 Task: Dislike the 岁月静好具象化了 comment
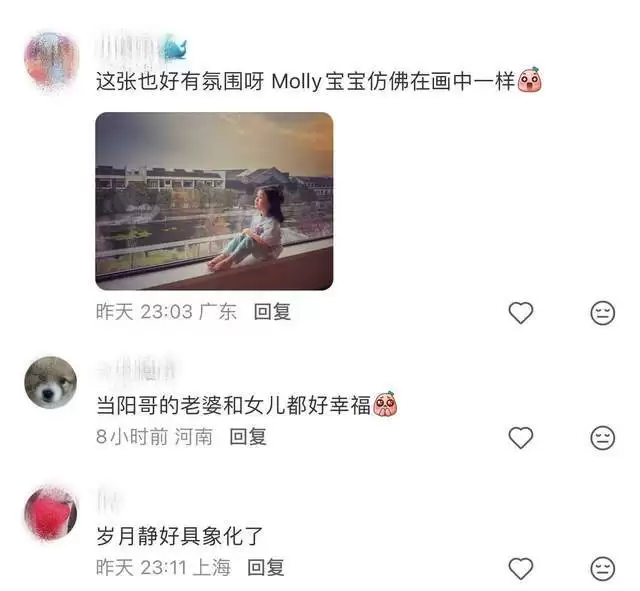coord(603,569)
